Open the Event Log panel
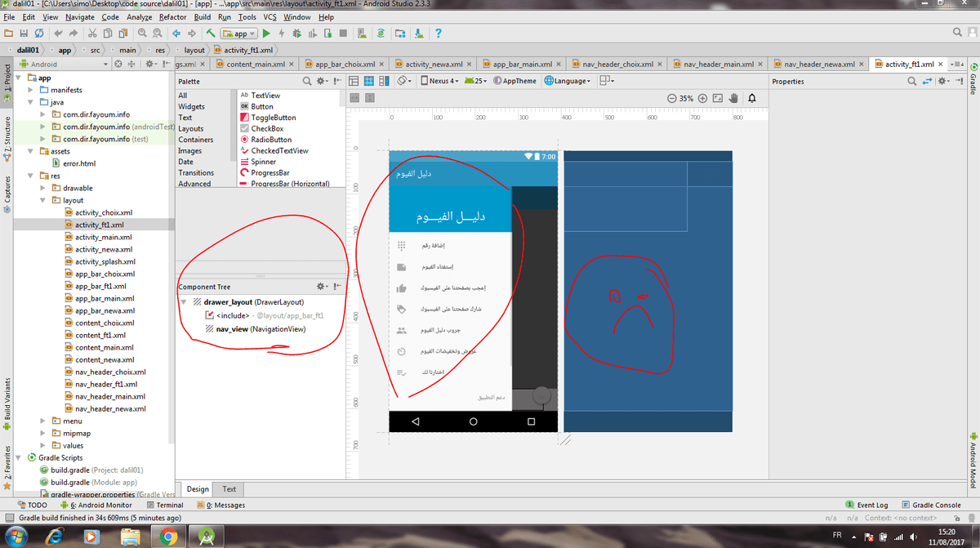 click(x=871, y=505)
